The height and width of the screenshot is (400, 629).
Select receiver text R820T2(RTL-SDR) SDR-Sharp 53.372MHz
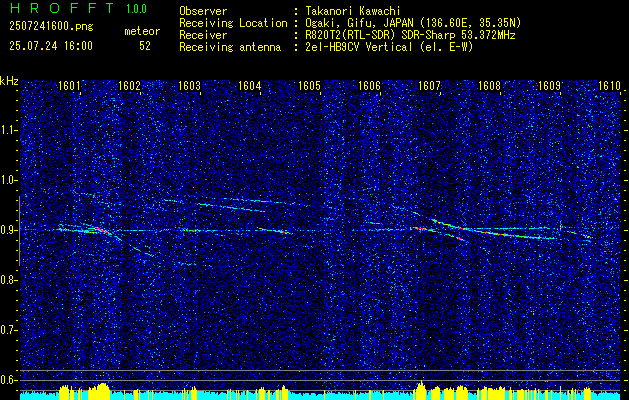click(x=410, y=35)
